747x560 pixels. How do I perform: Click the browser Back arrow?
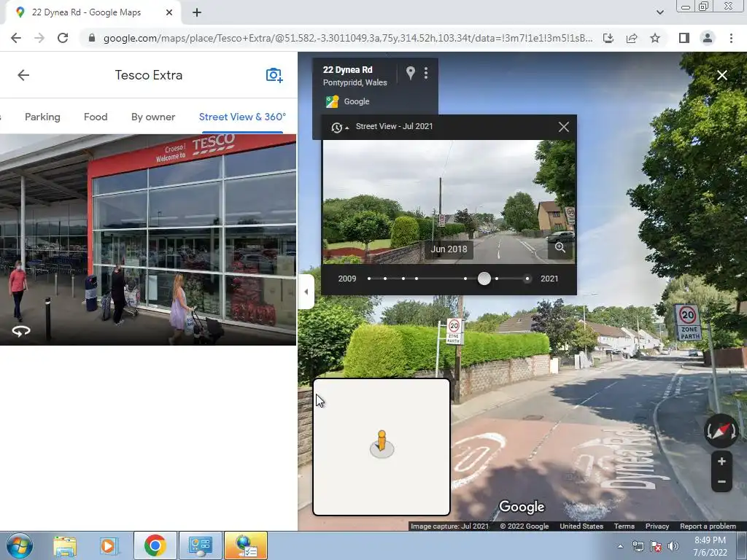click(x=16, y=38)
